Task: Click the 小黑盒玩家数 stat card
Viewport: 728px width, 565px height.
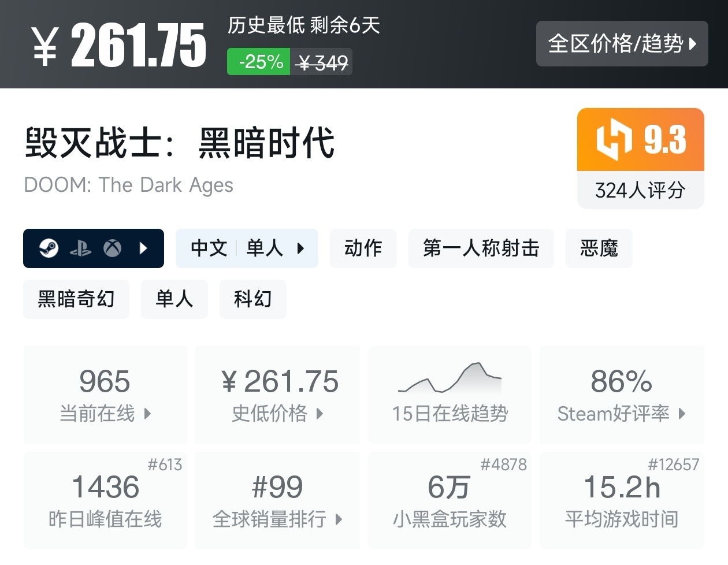Action: [x=450, y=500]
